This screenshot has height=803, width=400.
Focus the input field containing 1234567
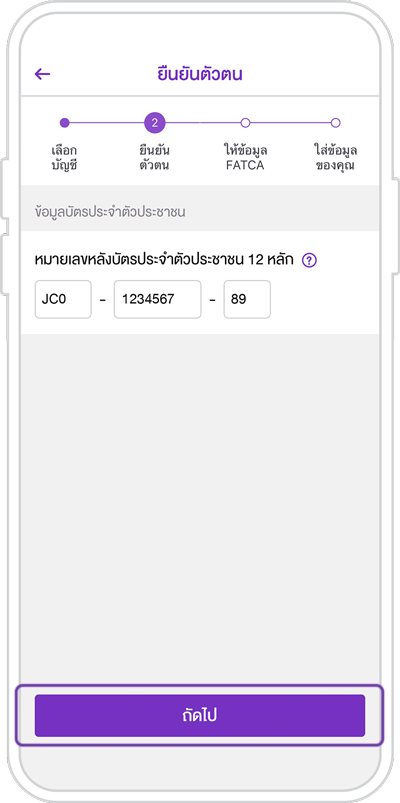(x=157, y=300)
